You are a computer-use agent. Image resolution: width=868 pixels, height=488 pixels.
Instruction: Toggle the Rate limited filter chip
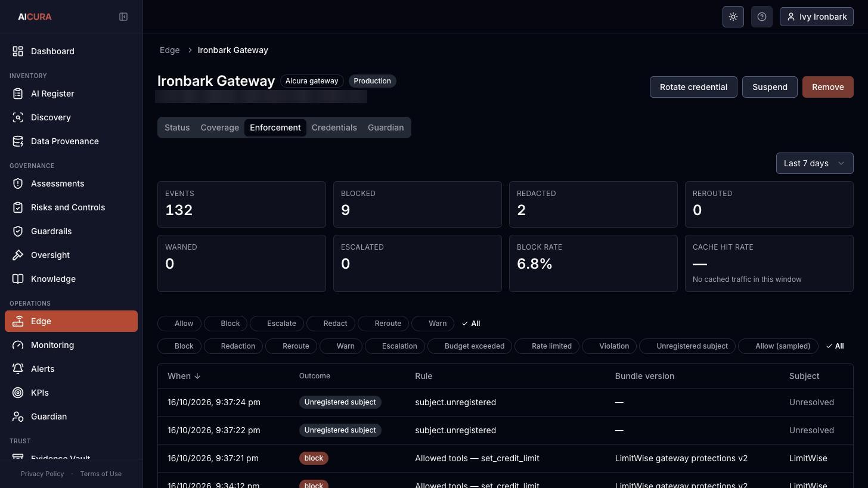[547, 346]
